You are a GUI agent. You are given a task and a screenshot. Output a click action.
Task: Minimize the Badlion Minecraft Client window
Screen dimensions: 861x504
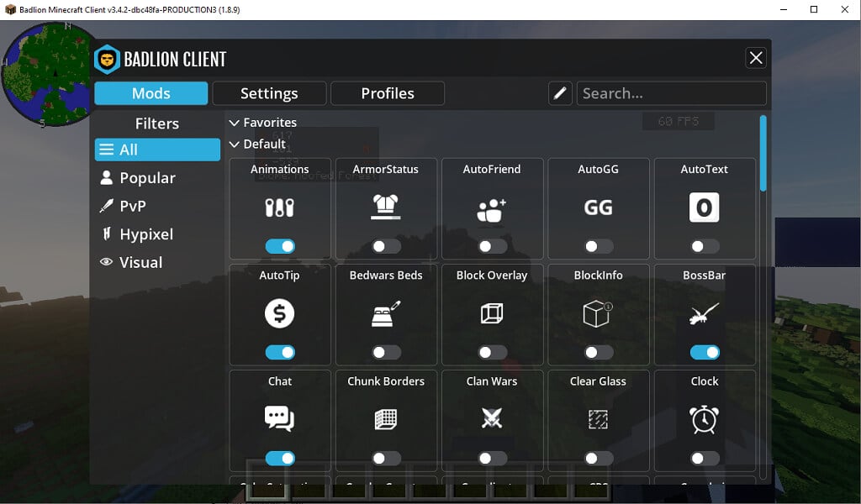(784, 9)
